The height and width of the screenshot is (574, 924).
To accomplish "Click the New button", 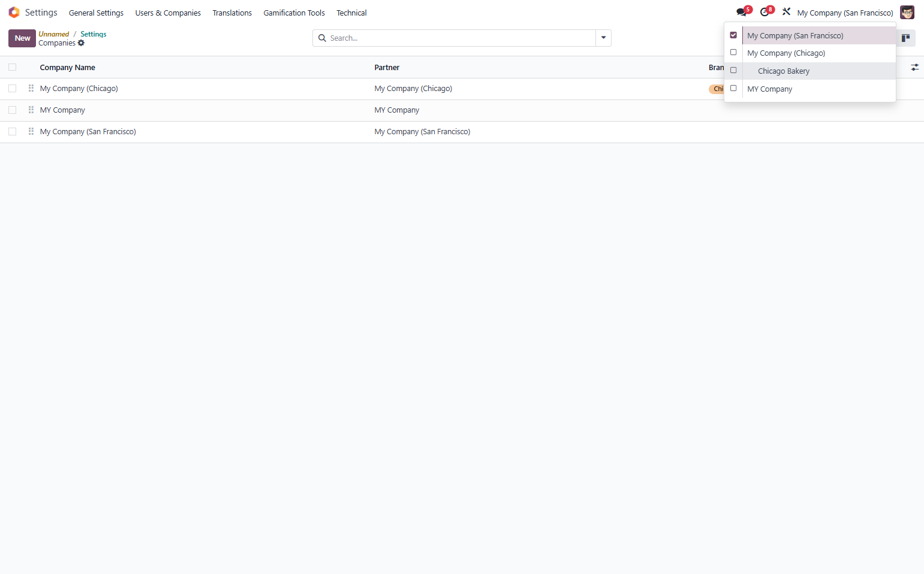I will click(22, 38).
